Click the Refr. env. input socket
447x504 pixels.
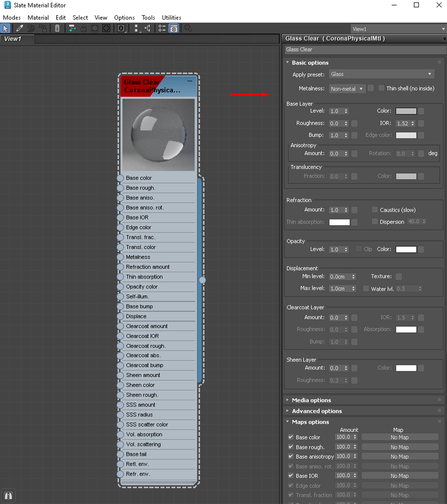click(120, 474)
